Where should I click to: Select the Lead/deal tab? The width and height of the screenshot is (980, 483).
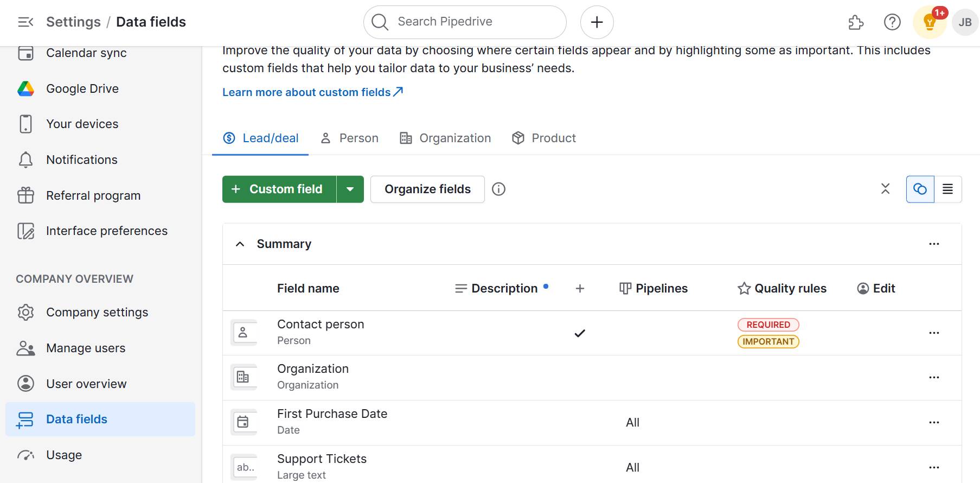click(260, 138)
